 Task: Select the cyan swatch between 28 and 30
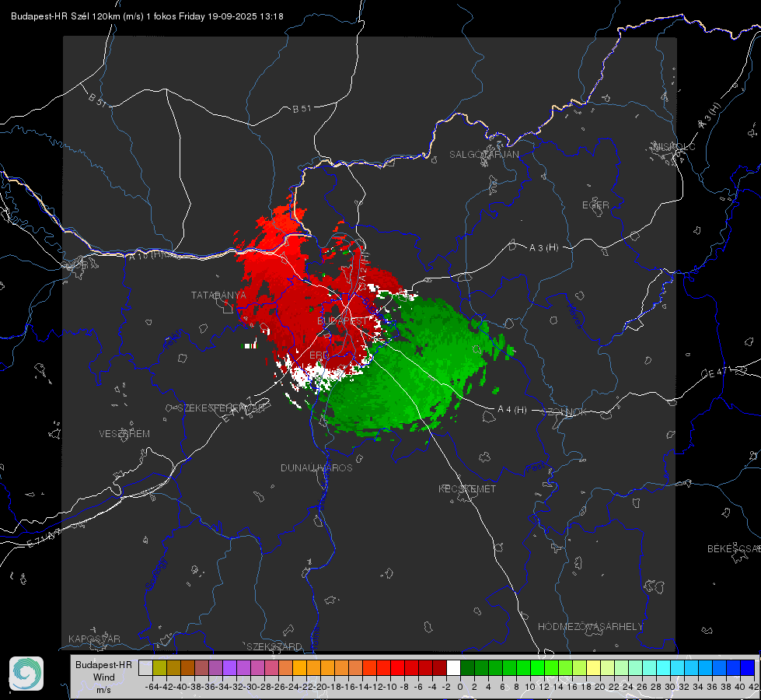point(664,667)
